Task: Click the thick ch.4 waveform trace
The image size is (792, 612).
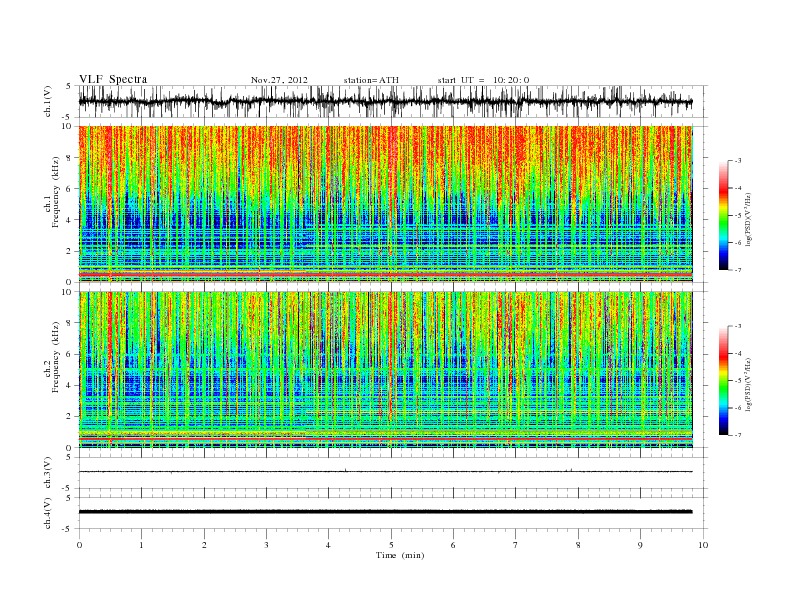Action: point(385,512)
